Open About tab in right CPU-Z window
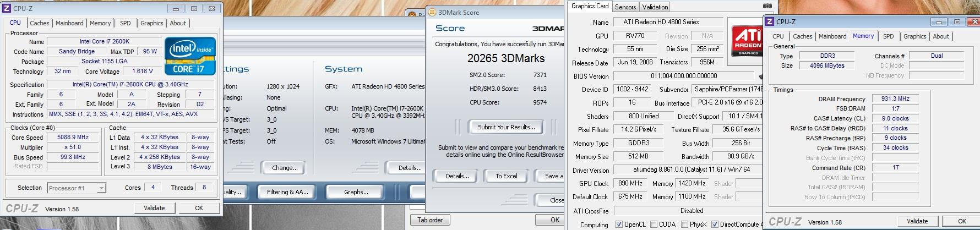 coord(941,36)
